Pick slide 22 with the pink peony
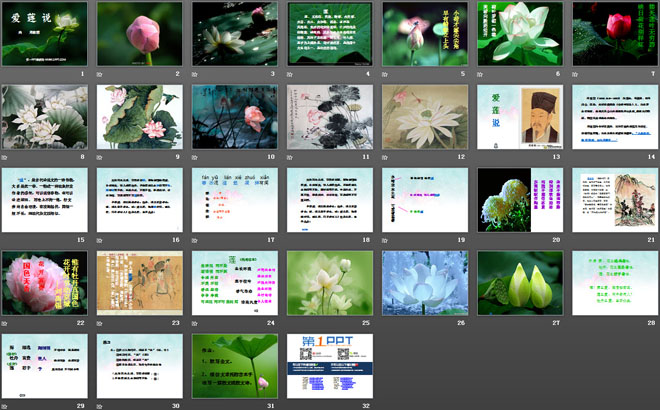Screen dimensions: 660x410 46,283
